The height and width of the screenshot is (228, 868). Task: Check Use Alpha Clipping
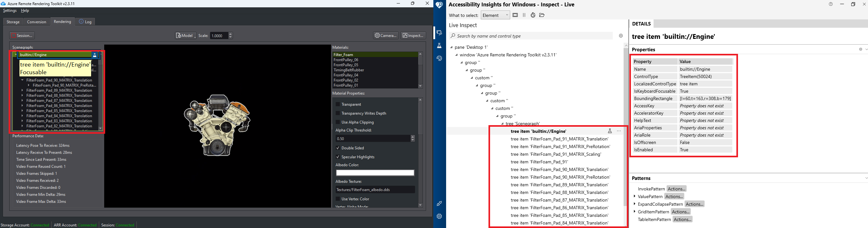(x=338, y=122)
